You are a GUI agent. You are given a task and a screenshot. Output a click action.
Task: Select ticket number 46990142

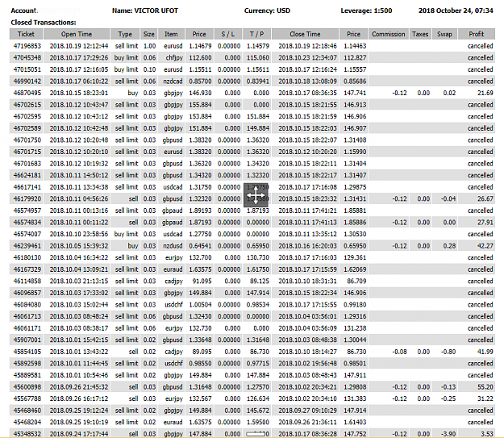click(x=27, y=81)
